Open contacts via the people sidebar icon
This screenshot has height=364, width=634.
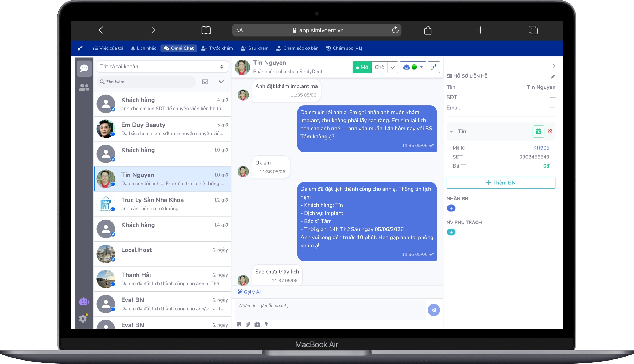click(84, 87)
